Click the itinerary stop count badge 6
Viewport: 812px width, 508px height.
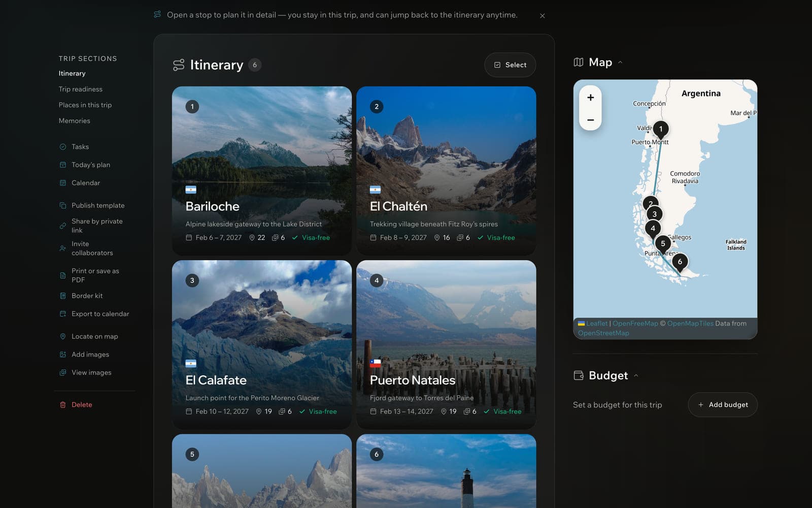tap(255, 65)
